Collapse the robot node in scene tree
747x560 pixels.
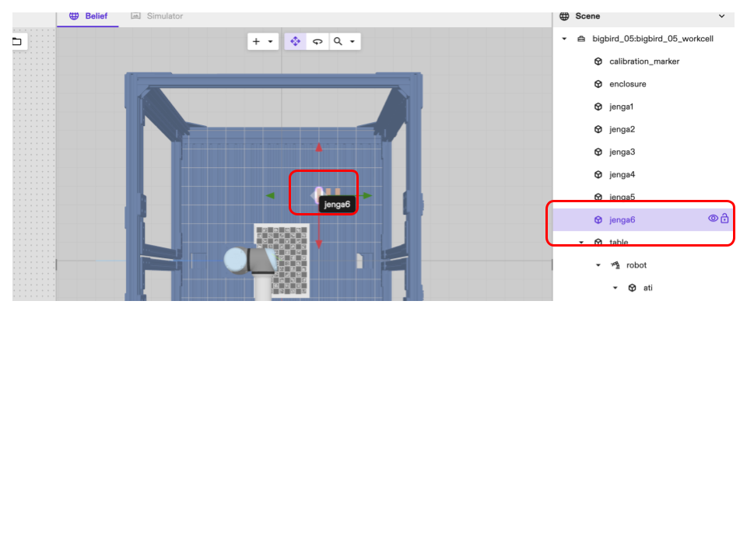pos(598,265)
